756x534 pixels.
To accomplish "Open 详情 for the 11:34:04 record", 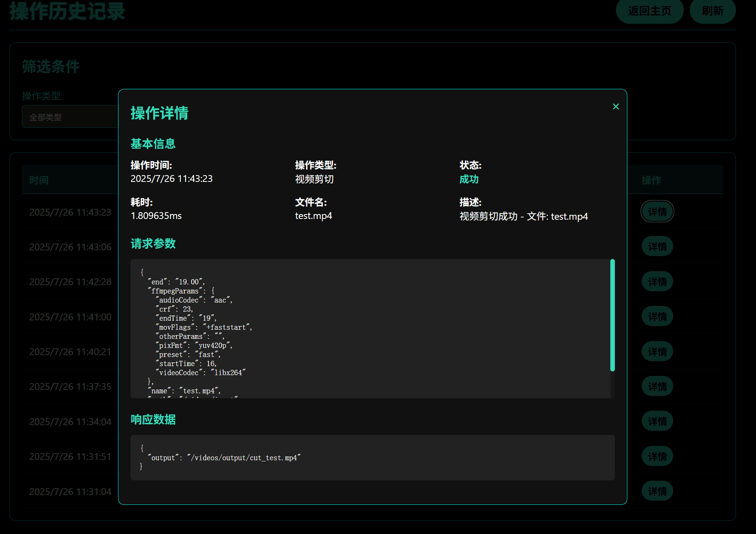I will [x=657, y=421].
